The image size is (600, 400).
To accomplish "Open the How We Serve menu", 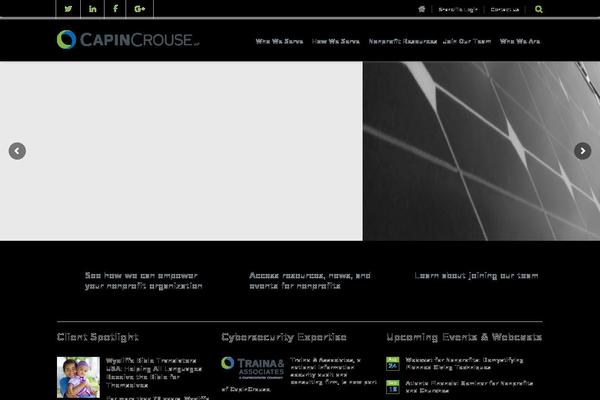I will 336,41.
